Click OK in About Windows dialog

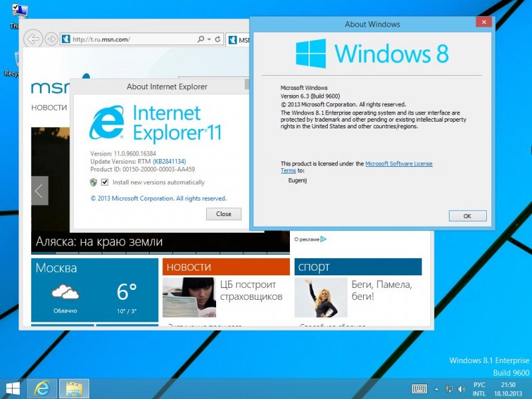[x=467, y=215]
